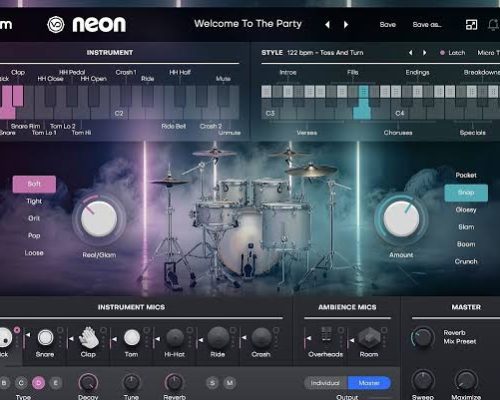
Task: Solo the channel with S button
Action: 212,383
